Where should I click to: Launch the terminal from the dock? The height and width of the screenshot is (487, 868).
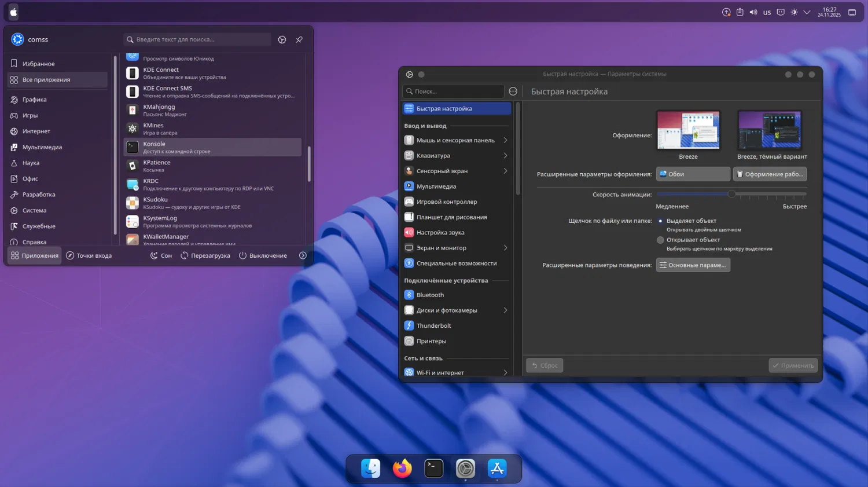point(433,468)
